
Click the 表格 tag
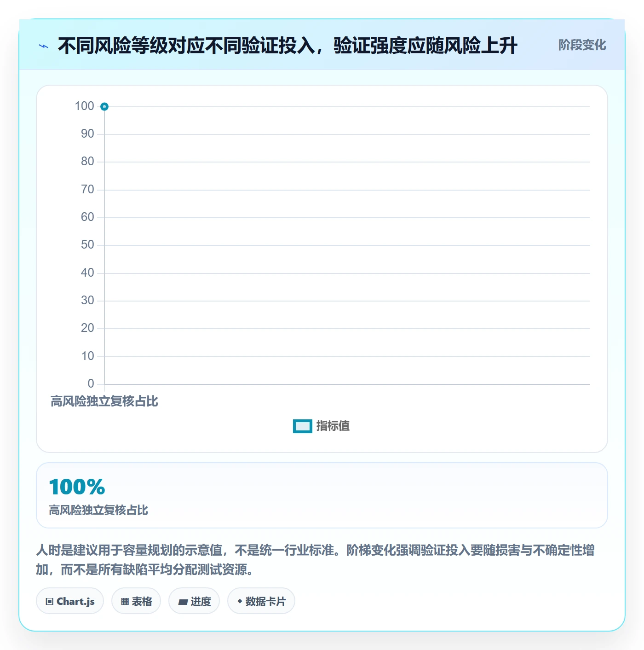(136, 601)
